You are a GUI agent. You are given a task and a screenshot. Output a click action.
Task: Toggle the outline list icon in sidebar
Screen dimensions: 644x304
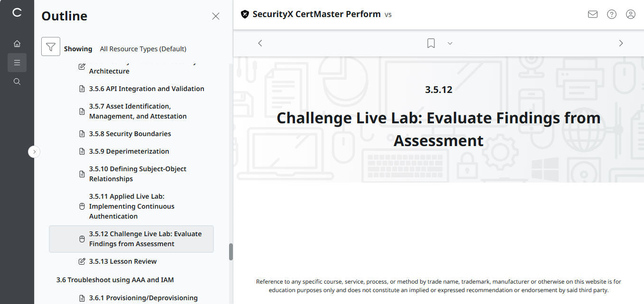pos(17,63)
